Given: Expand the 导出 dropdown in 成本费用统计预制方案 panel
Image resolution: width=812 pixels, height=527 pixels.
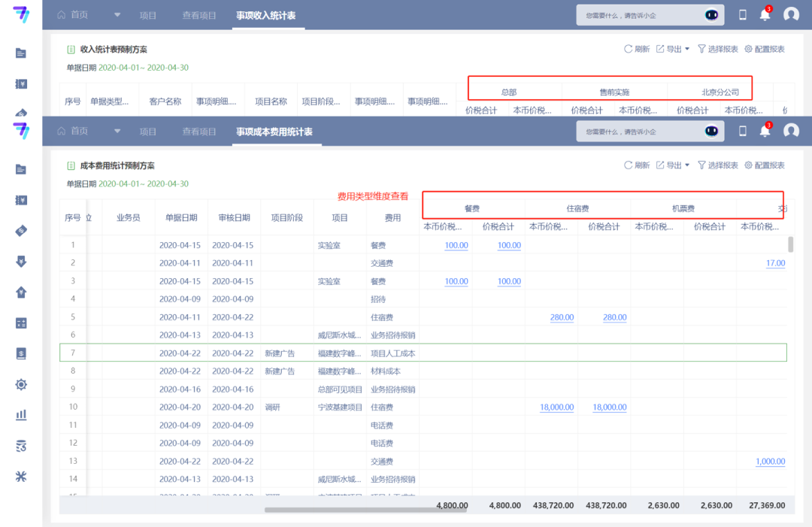Looking at the screenshot, I should (x=673, y=165).
